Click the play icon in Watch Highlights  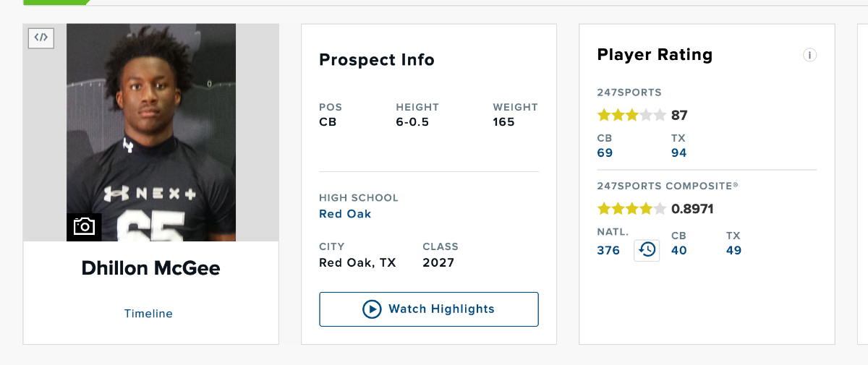click(x=372, y=309)
